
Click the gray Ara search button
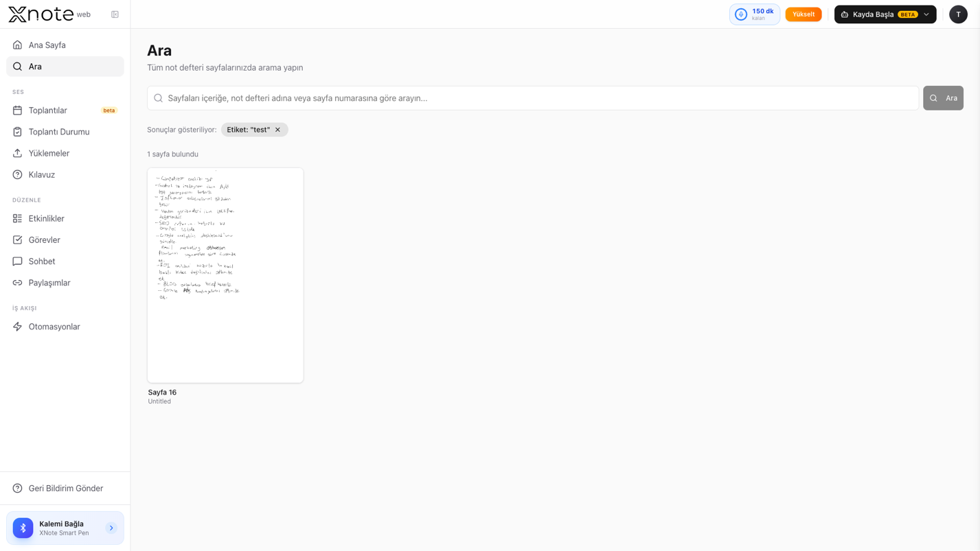pyautogui.click(x=943, y=98)
